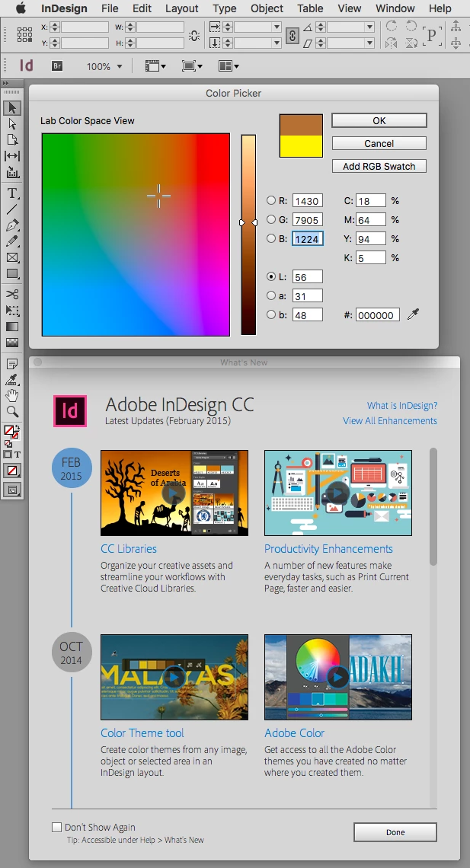The width and height of the screenshot is (470, 868).
Task: Select the Scissors tool
Action: tap(12, 294)
